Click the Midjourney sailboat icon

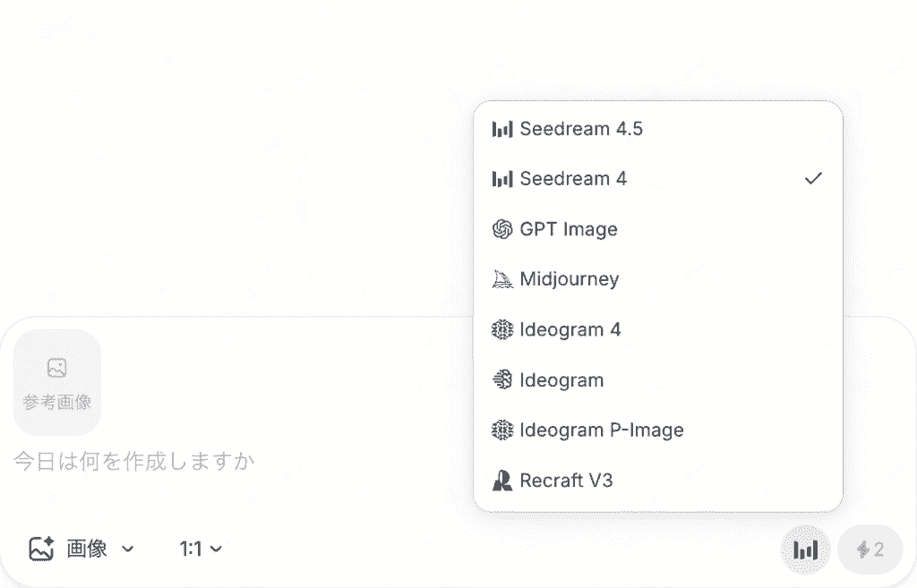[501, 279]
